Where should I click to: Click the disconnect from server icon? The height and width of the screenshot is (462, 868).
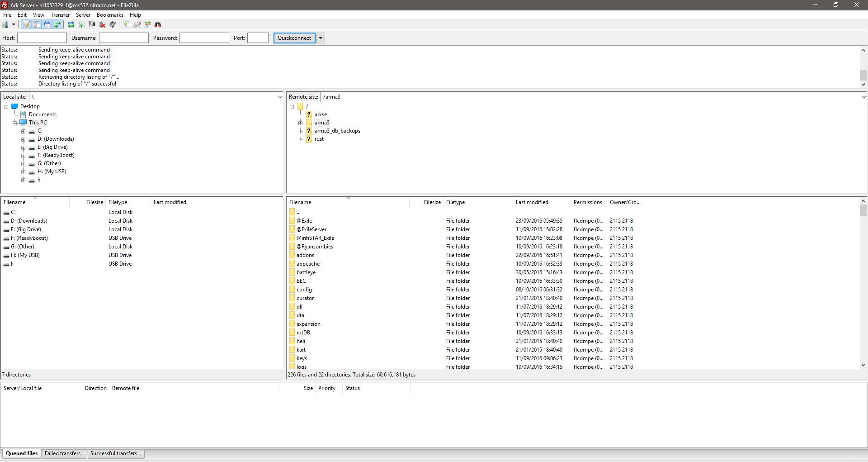(102, 24)
